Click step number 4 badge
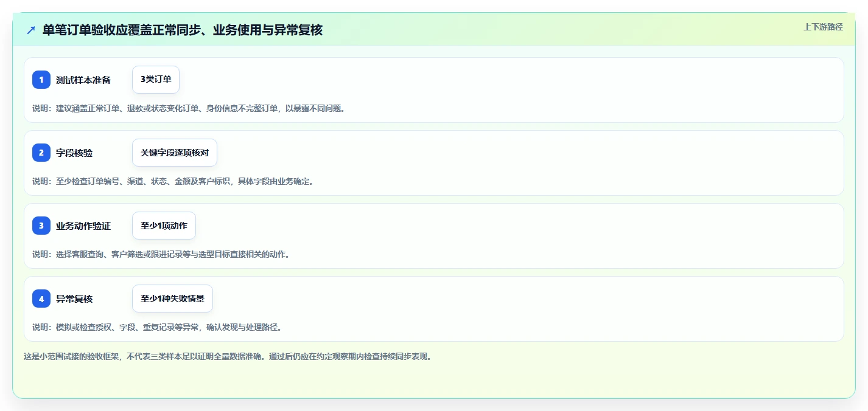Image resolution: width=868 pixels, height=411 pixels. pyautogui.click(x=41, y=299)
